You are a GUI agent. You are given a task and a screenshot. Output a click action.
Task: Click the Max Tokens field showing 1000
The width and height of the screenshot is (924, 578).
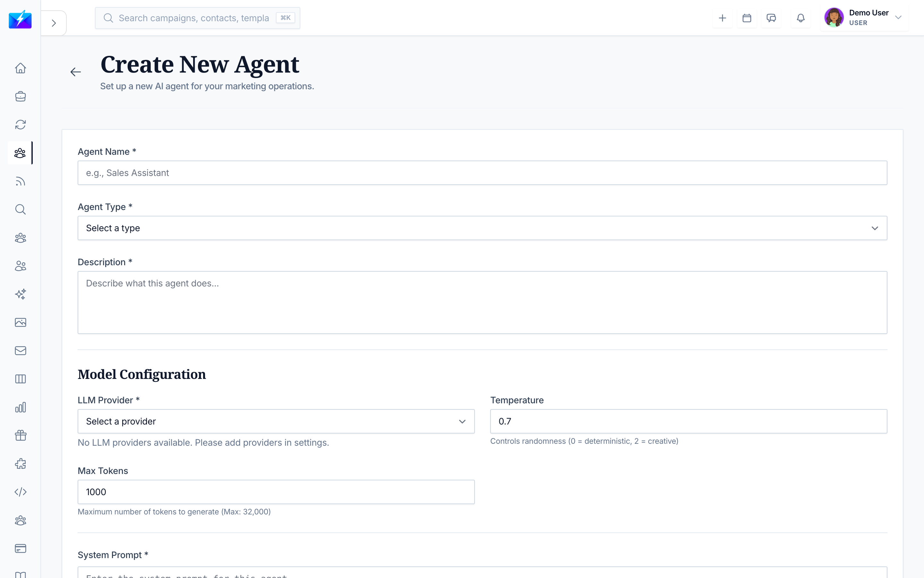[x=276, y=492]
